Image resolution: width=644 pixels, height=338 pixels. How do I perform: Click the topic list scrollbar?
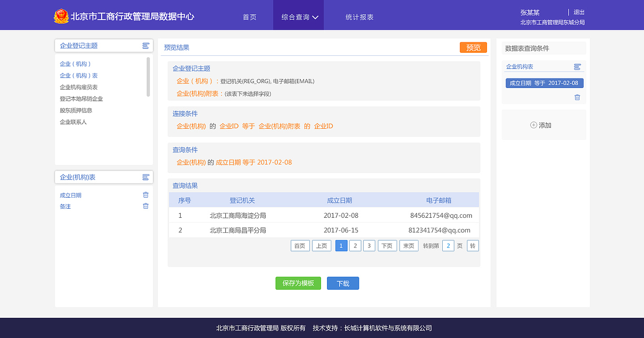[148, 77]
